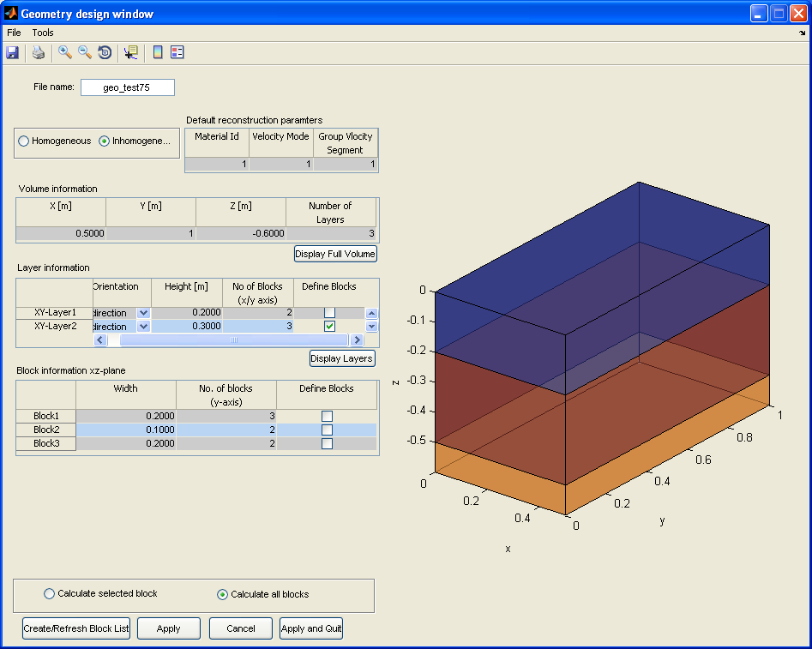Open the Tools menu
The image size is (812, 649).
[43, 33]
